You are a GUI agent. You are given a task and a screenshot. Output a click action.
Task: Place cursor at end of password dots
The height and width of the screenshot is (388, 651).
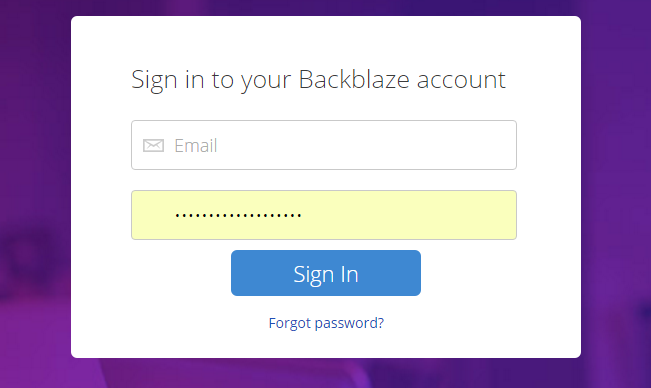pyautogui.click(x=302, y=215)
